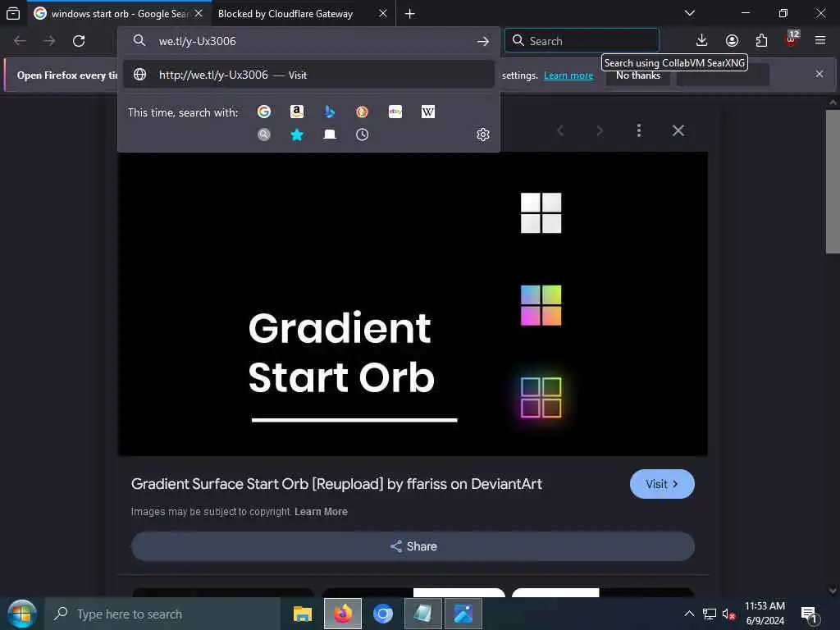Screen dimensions: 840x630
Task: Click the uBlock extension icon with badge 12
Action: pos(792,39)
